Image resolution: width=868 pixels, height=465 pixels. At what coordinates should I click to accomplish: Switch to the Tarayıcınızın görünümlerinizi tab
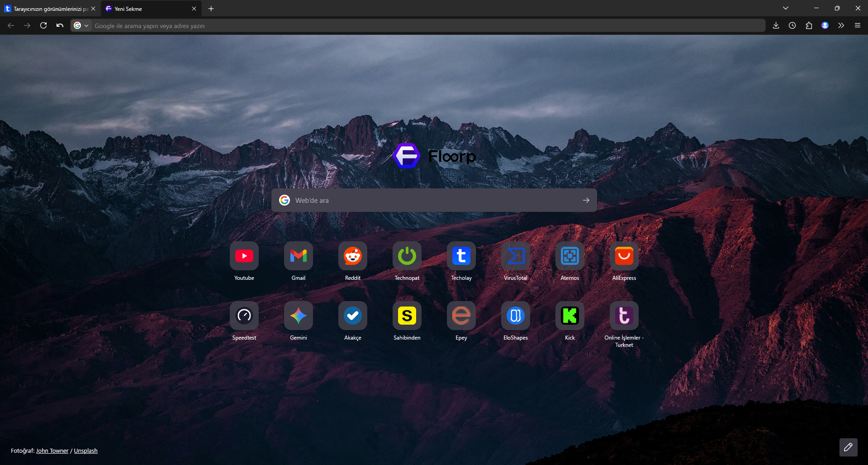point(50,9)
